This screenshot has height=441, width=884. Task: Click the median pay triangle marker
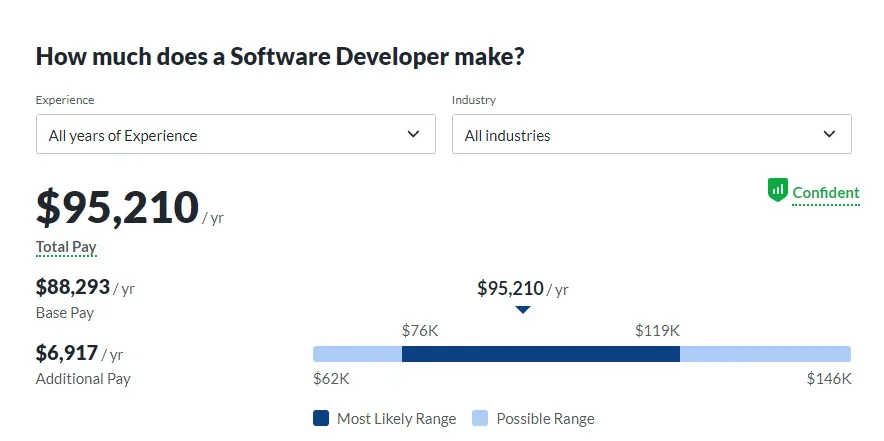point(522,310)
